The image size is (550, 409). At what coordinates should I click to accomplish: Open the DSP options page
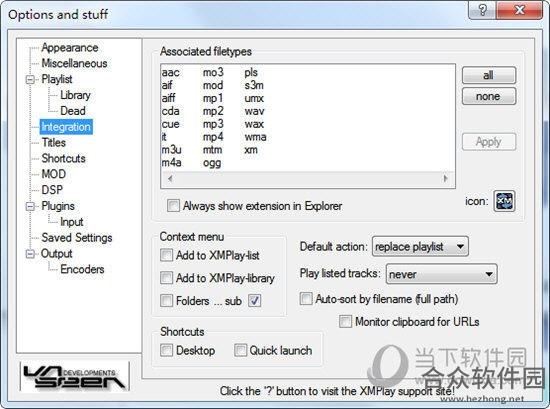pyautogui.click(x=52, y=190)
